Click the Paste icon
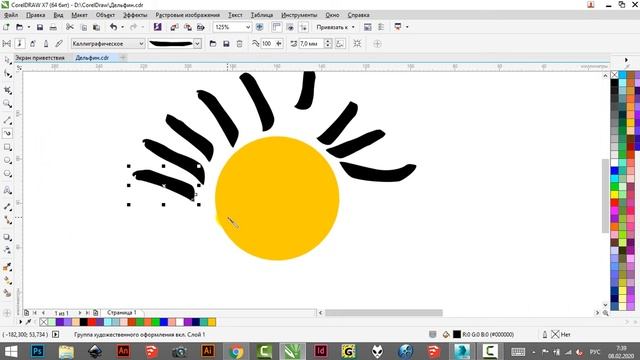Image resolution: width=640 pixels, height=360 pixels. [x=96, y=27]
